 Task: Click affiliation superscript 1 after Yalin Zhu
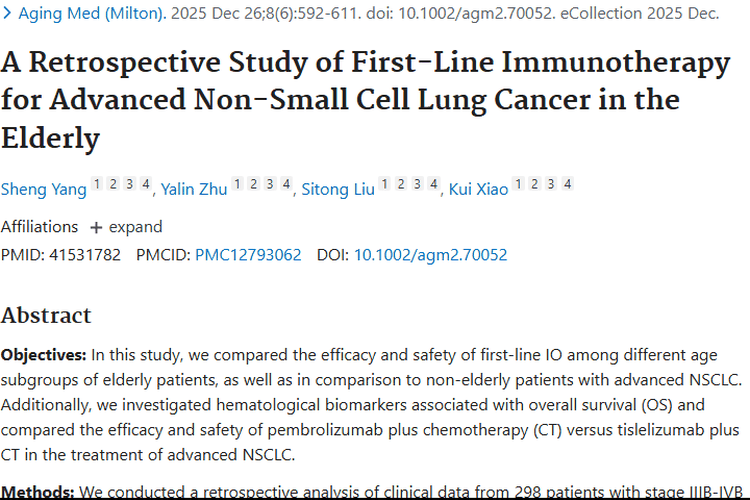[238, 184]
